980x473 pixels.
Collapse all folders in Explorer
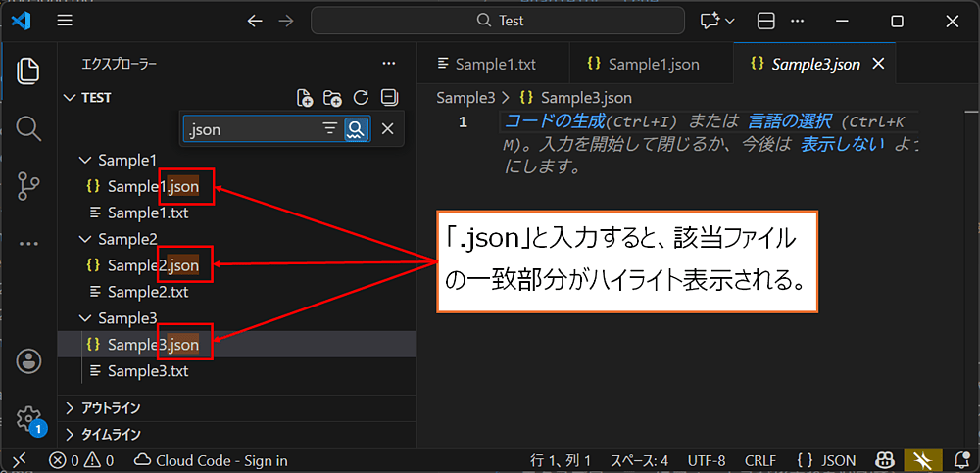[389, 98]
